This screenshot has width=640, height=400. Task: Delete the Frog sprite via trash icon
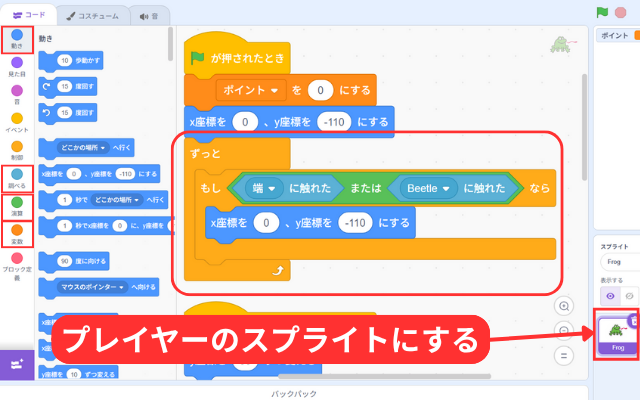tap(634, 321)
